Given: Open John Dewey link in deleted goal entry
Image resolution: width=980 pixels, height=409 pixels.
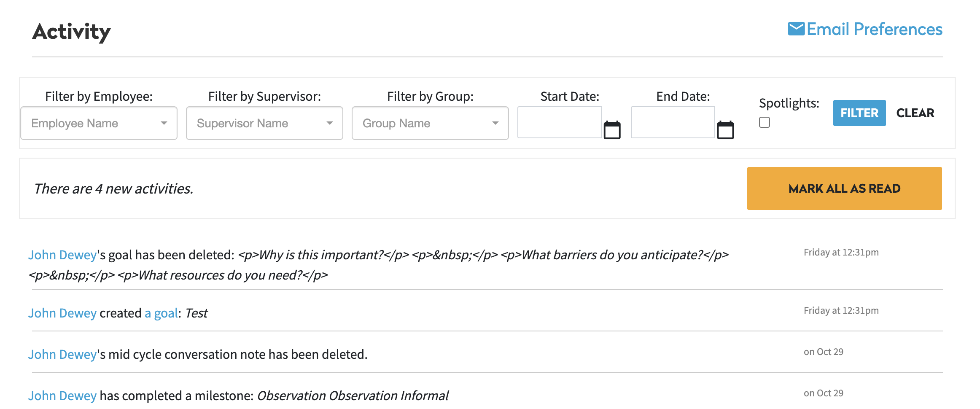Looking at the screenshot, I should [62, 255].
